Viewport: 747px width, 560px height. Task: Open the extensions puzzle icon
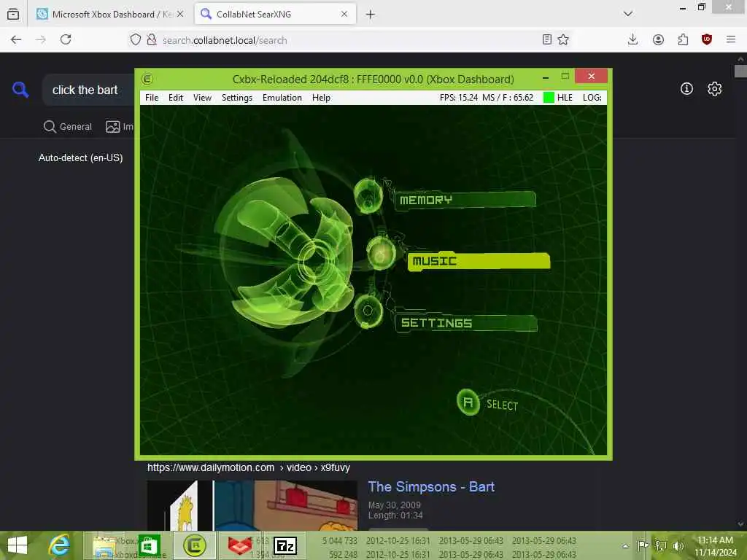[683, 39]
